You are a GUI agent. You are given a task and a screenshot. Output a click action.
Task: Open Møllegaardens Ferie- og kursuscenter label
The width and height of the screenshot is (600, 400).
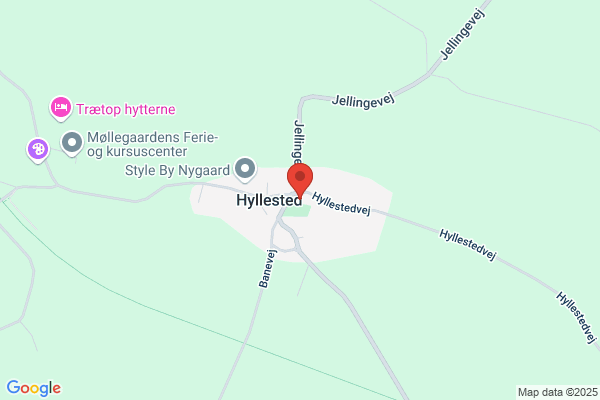pos(152,144)
